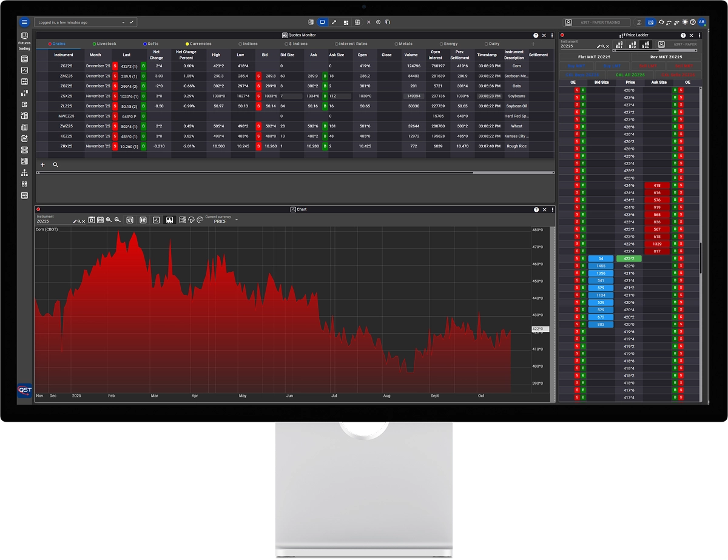Click the Rev MKT ZCZ25 button
Image resolution: width=728 pixels, height=560 pixels.
(x=666, y=57)
